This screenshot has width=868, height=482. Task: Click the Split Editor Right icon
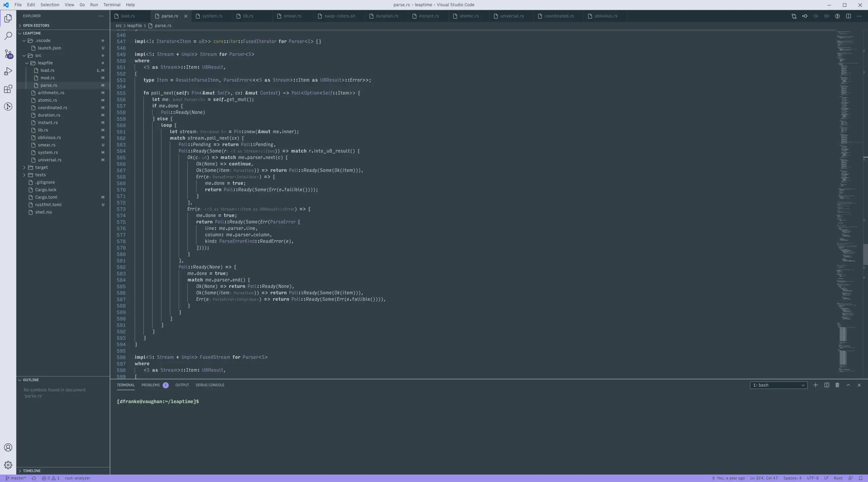click(848, 16)
